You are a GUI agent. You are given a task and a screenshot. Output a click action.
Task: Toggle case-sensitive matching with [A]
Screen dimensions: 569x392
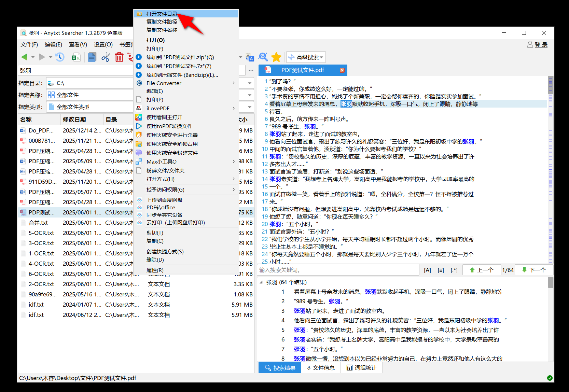coord(427,270)
